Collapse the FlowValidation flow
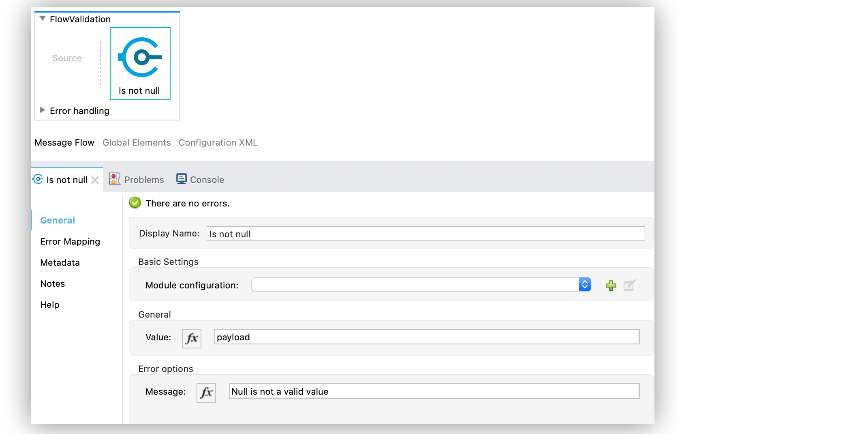Screen dimensions: 868x434 click(x=42, y=18)
